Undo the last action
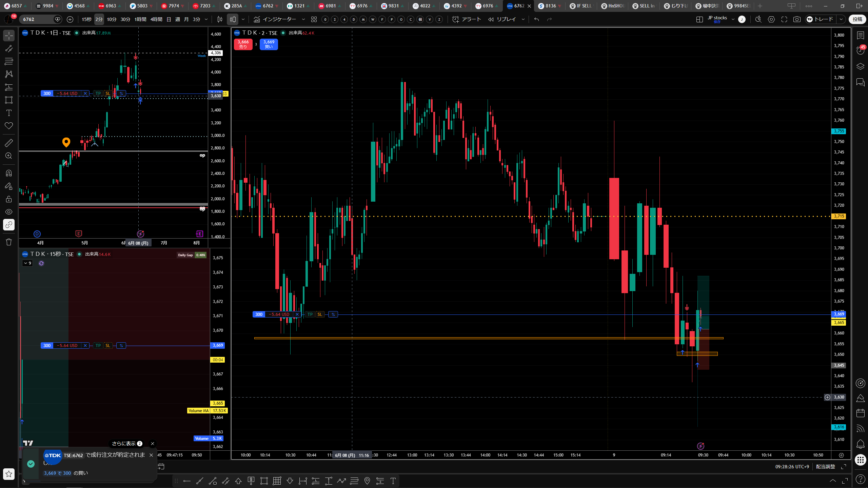This screenshot has height=488, width=868. pyautogui.click(x=536, y=19)
